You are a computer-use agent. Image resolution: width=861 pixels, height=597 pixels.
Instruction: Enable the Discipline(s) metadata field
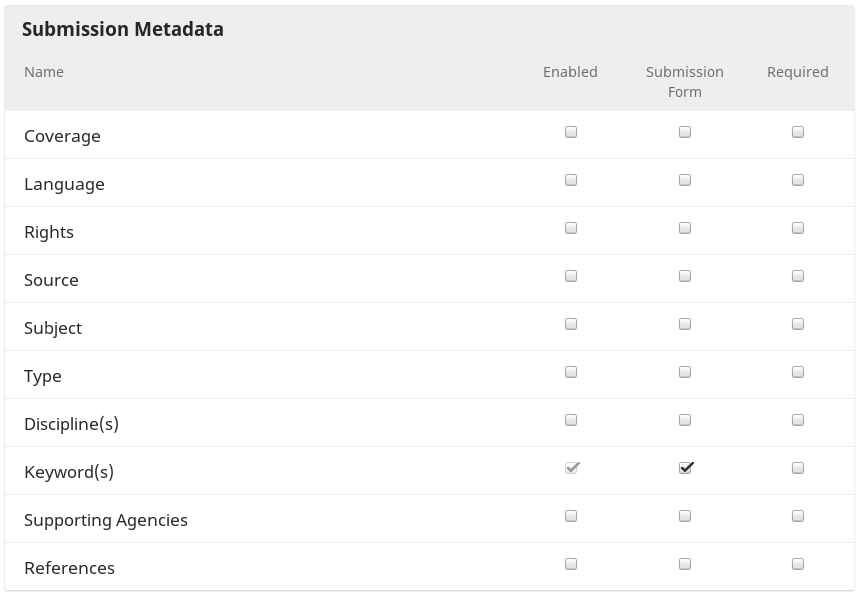pyautogui.click(x=571, y=420)
